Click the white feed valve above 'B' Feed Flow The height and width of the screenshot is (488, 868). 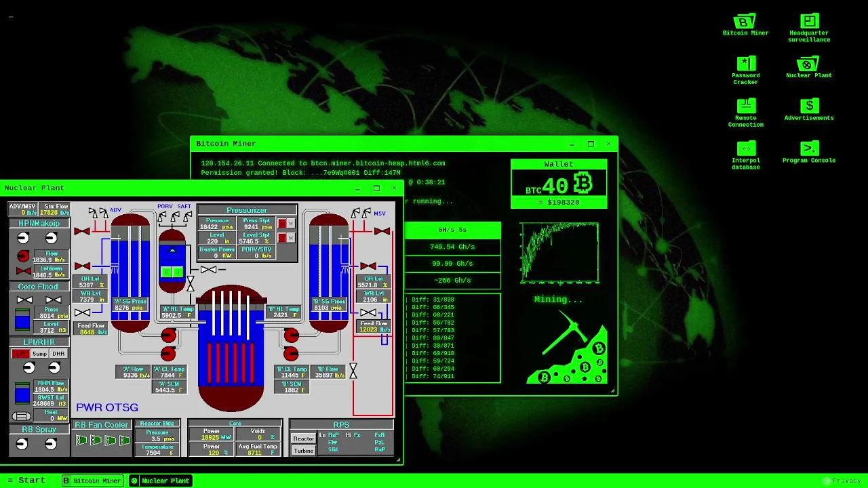(x=368, y=312)
